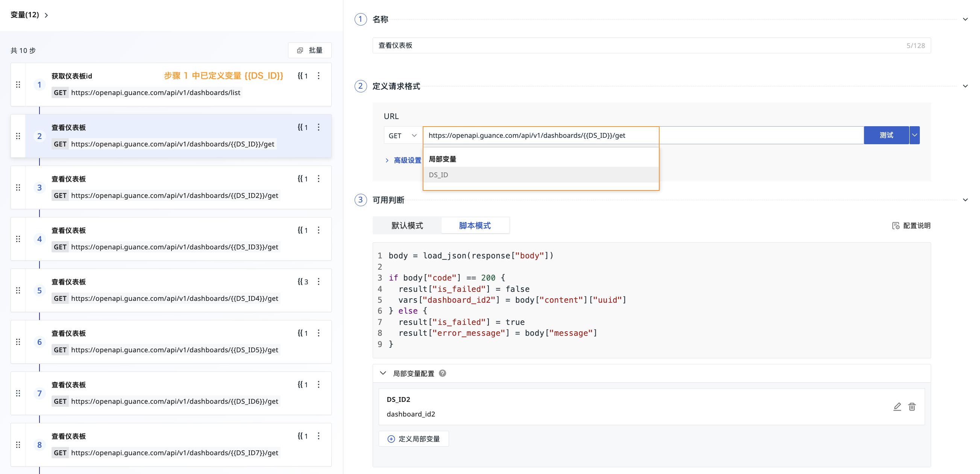This screenshot has width=980, height=474.
Task: Switch to 默认模式 tab
Action: [x=407, y=226]
